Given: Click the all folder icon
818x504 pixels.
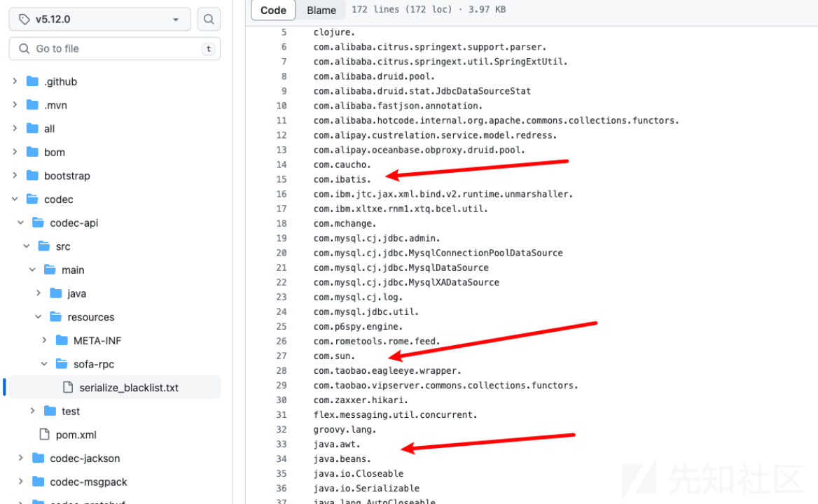Looking at the screenshot, I should 32,128.
